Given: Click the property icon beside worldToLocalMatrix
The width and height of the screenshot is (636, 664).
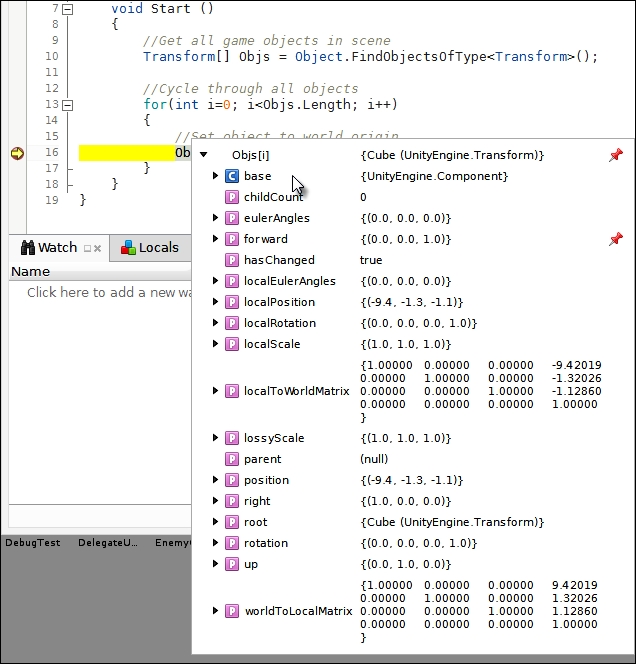Looking at the screenshot, I should click(x=232, y=611).
